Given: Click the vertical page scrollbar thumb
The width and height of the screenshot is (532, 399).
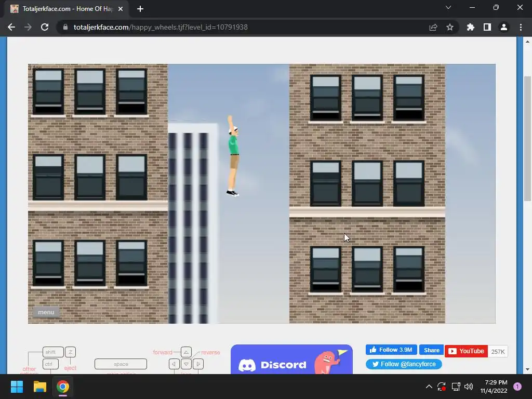Looking at the screenshot, I should coord(528,138).
